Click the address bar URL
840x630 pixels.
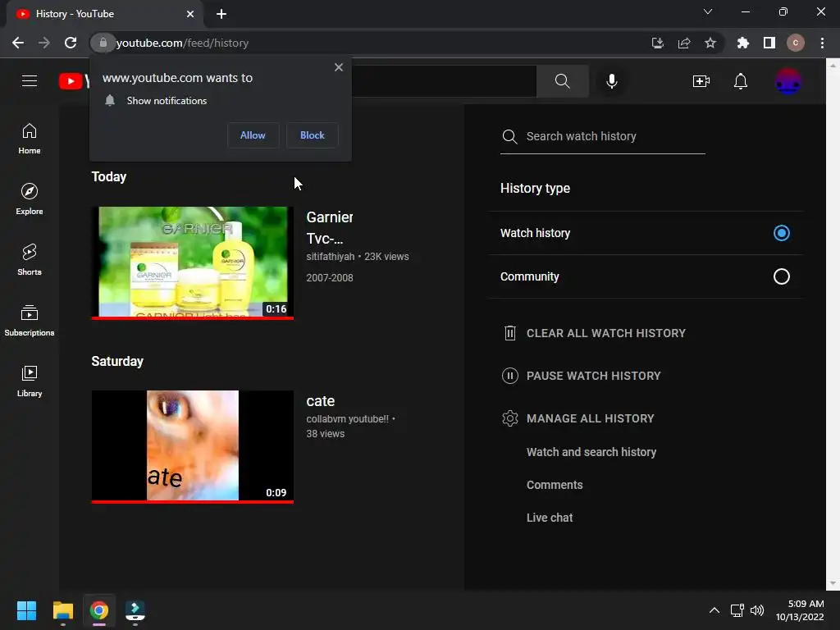click(182, 43)
